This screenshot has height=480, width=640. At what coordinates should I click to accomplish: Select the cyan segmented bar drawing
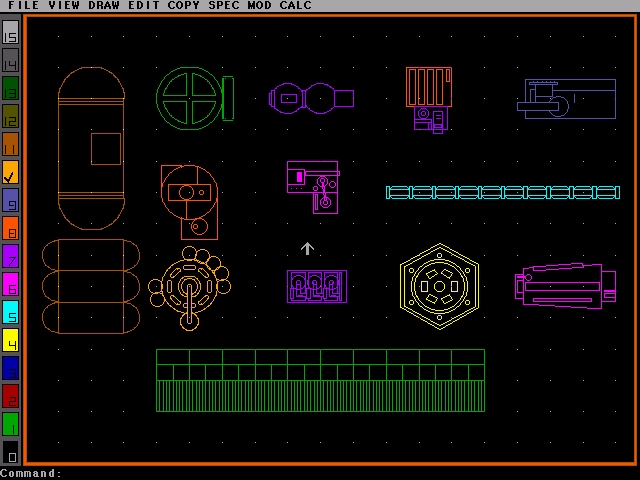point(503,192)
